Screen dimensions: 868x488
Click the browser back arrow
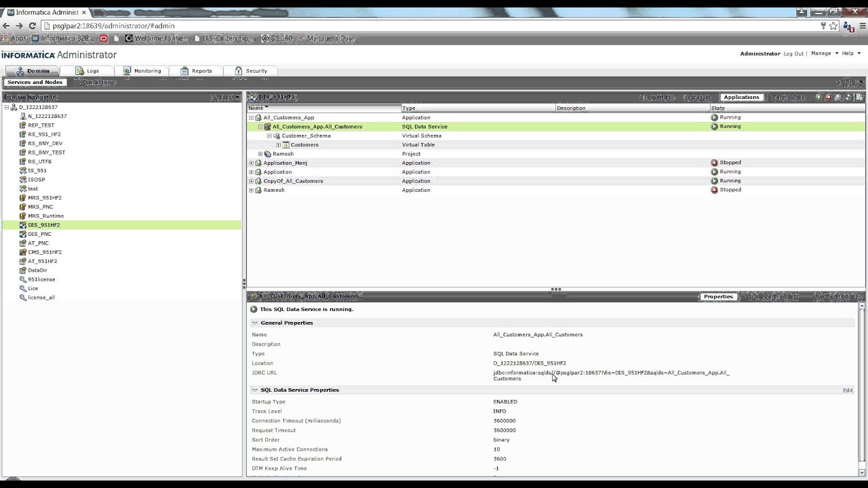pyautogui.click(x=7, y=26)
